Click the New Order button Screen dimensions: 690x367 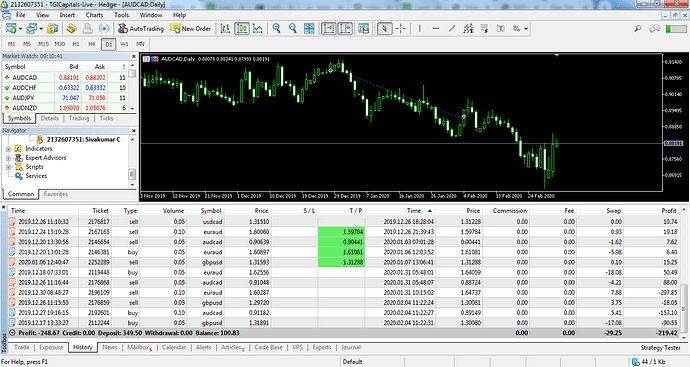(191, 29)
